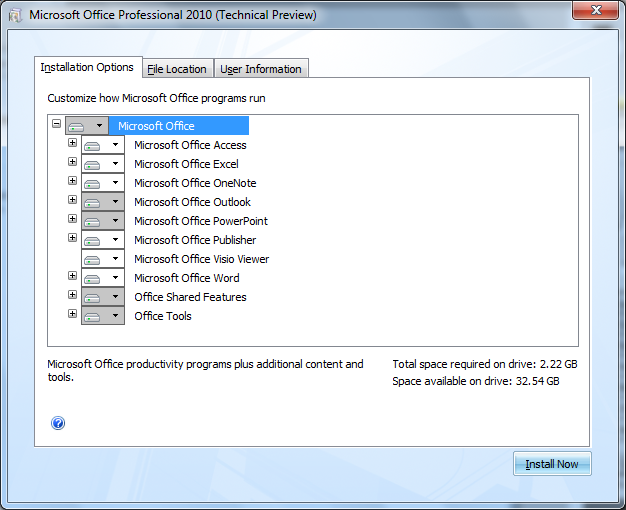
Task: Close the Office setup window
Action: 595,12
